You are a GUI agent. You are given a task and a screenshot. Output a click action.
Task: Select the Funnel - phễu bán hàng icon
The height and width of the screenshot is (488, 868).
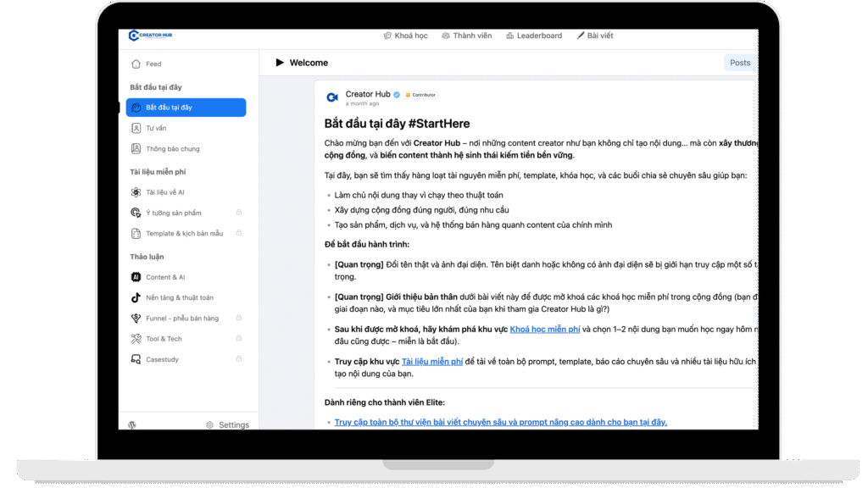point(136,319)
